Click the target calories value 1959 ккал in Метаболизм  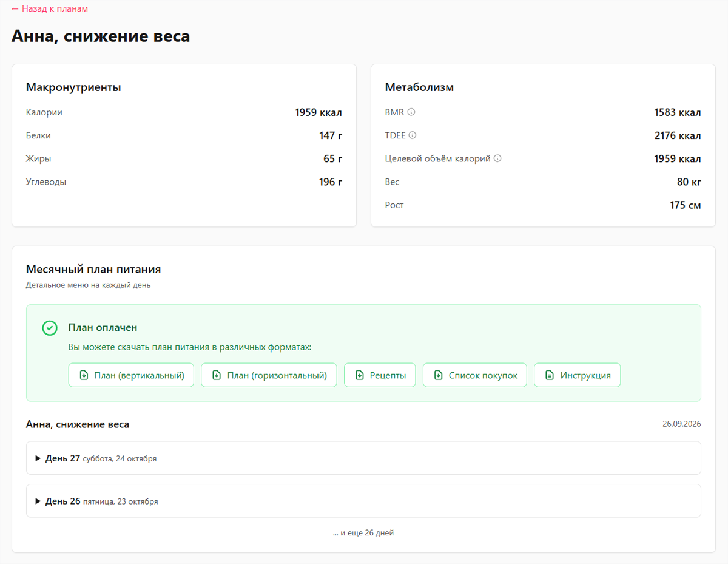pyautogui.click(x=678, y=158)
